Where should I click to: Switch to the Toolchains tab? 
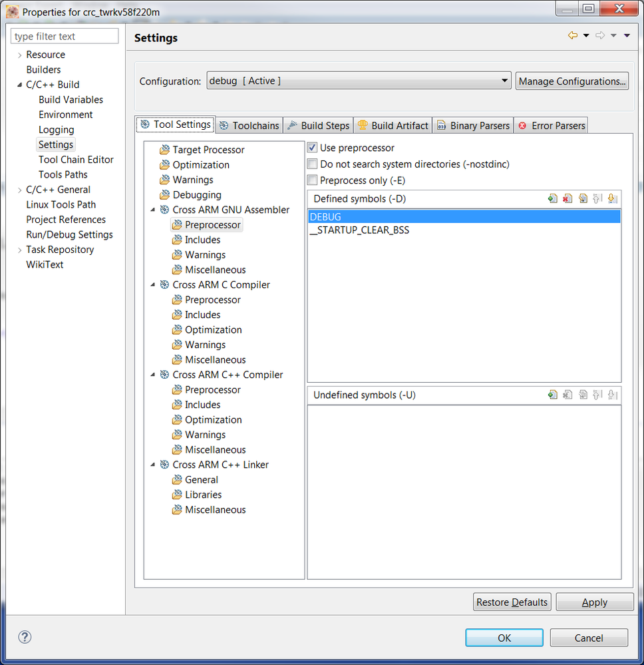pos(249,126)
